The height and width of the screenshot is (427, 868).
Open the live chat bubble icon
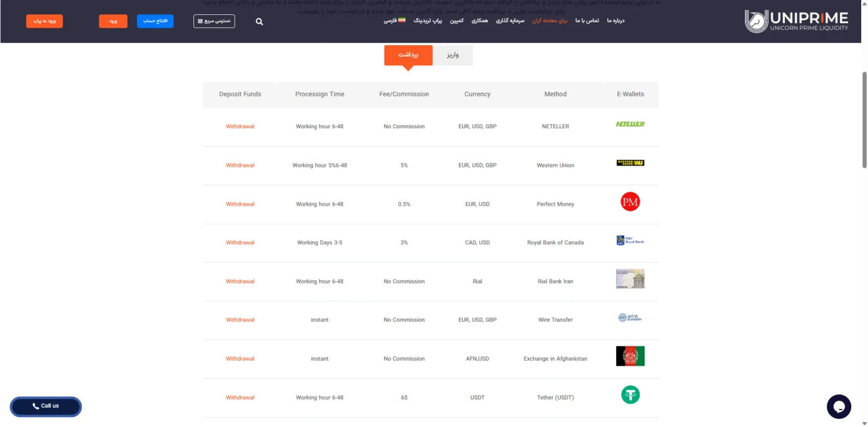[839, 407]
